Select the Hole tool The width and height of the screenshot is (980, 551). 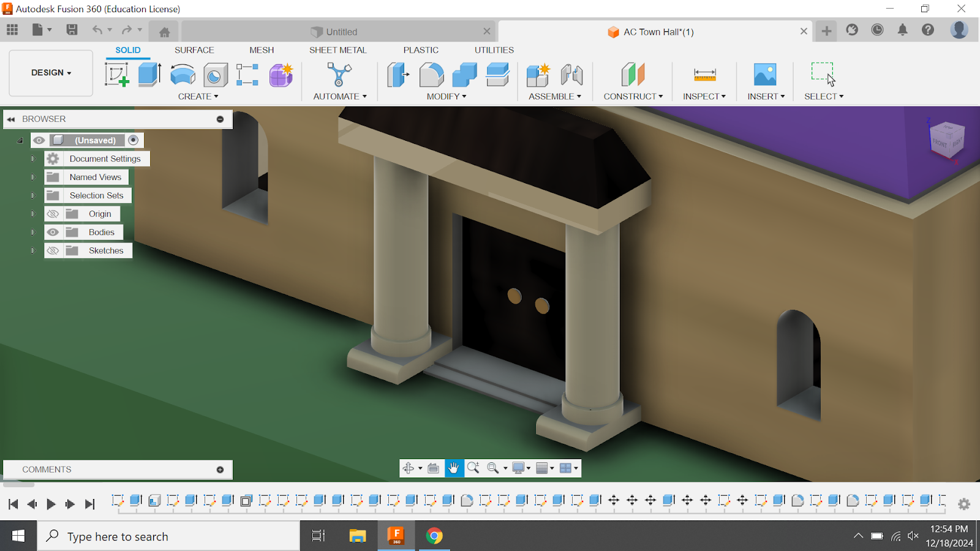(215, 75)
